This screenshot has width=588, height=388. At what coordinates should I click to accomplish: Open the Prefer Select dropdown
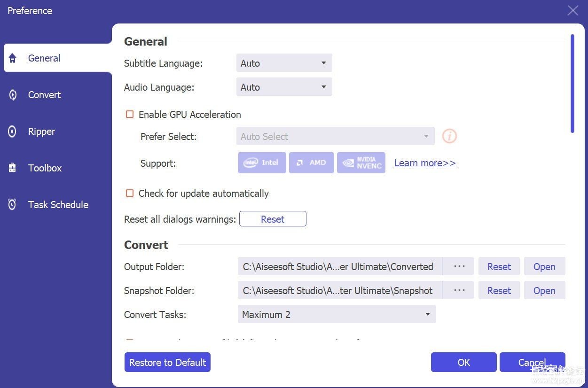[x=336, y=136]
